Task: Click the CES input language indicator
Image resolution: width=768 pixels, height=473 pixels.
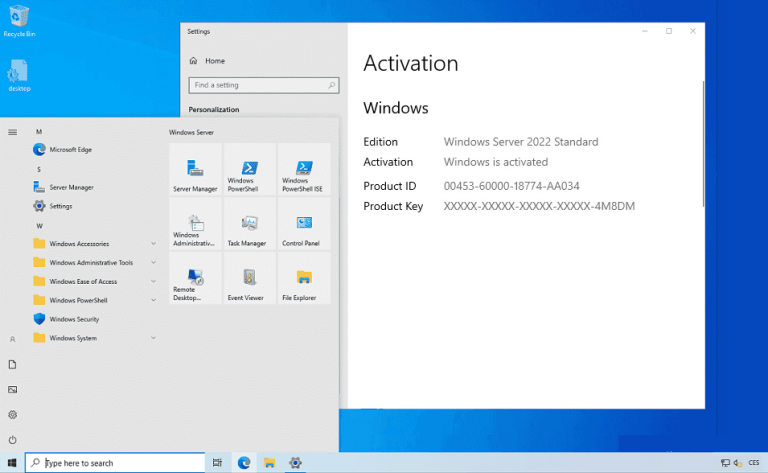Action: tap(754, 463)
